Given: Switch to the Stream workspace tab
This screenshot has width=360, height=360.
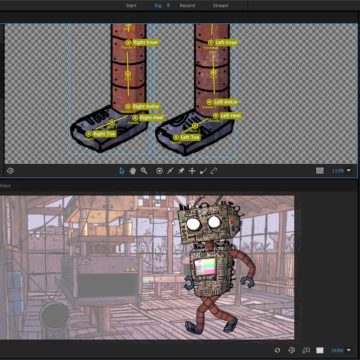Looking at the screenshot, I should 221,5.
